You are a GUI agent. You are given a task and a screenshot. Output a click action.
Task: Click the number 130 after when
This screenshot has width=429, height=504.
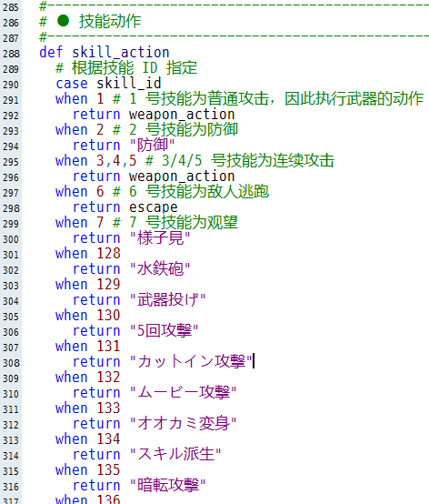(x=108, y=315)
